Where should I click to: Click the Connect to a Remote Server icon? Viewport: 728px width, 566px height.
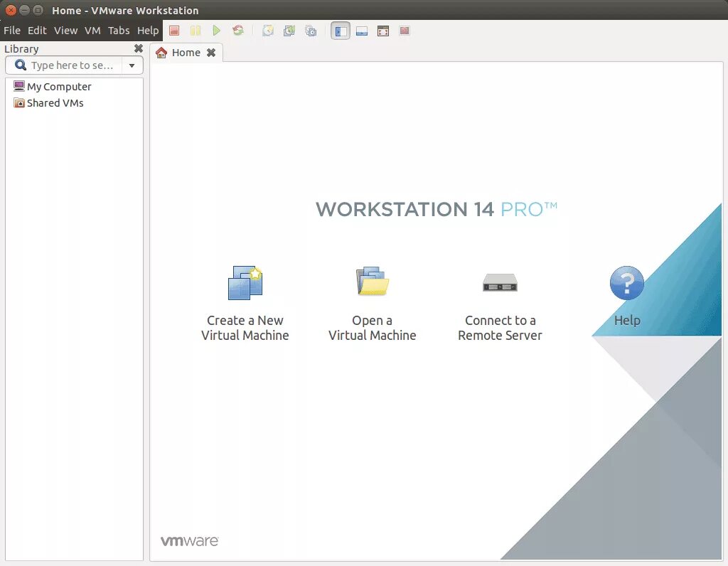pos(500,283)
